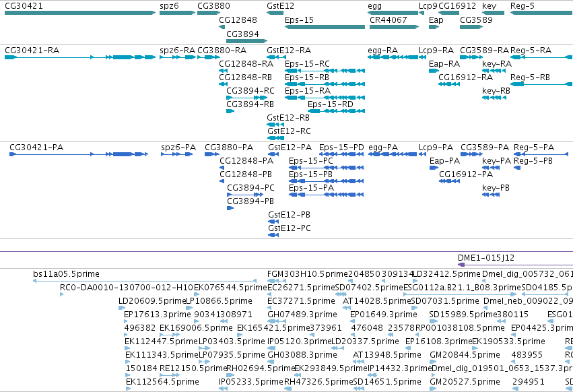The height and width of the screenshot is (392, 573).
Task: Select the CG3894 gene label
Action: [242, 34]
